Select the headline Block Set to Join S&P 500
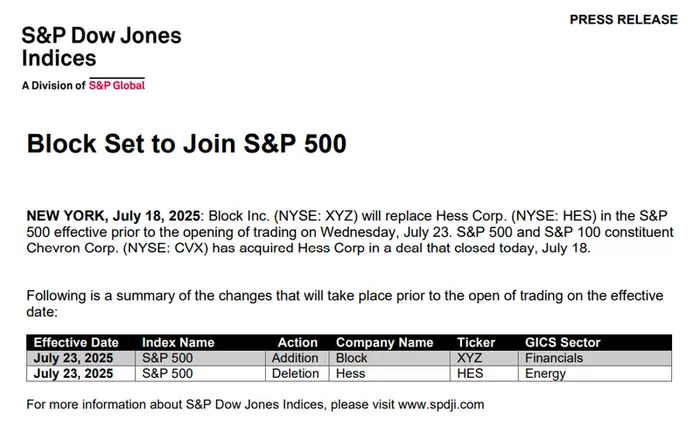This screenshot has height=425, width=700. [187, 144]
